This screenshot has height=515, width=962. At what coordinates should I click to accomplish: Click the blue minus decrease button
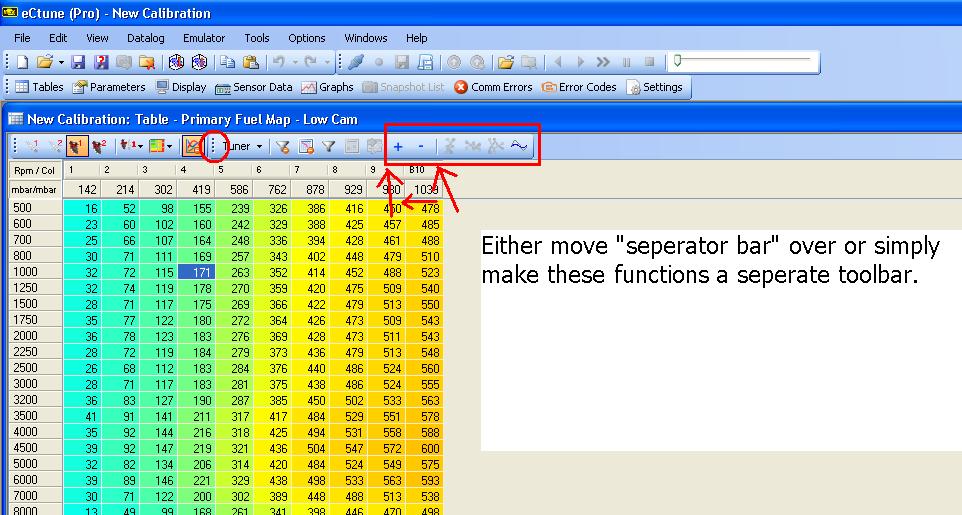[x=421, y=146]
